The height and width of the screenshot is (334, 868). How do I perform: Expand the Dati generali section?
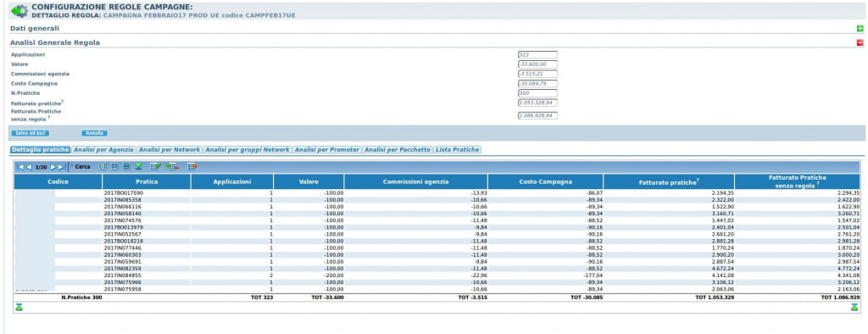click(x=860, y=28)
